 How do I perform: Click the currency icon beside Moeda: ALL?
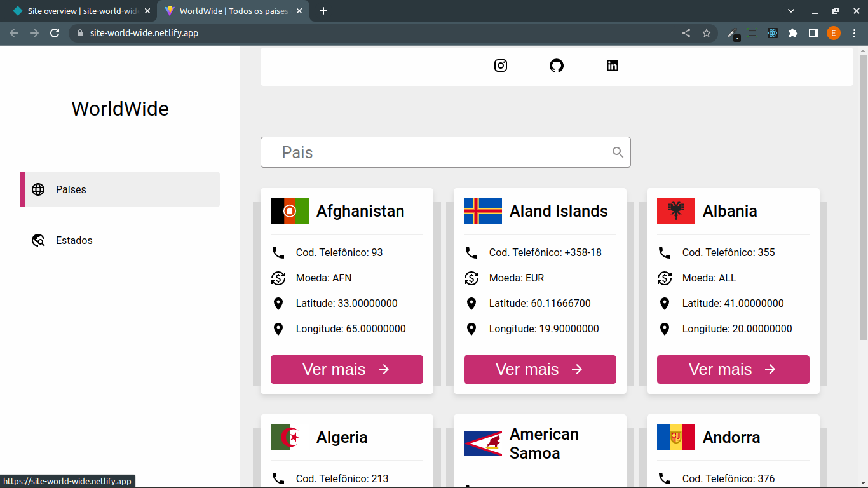click(x=665, y=278)
